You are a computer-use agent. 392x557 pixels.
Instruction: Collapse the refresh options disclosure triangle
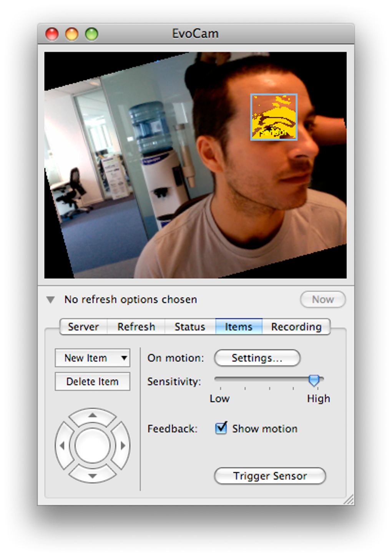pyautogui.click(x=50, y=300)
